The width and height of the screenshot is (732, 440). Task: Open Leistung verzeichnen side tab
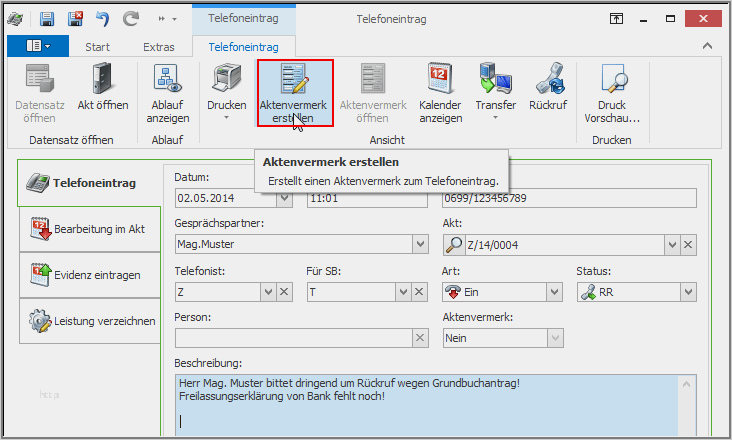(x=90, y=321)
